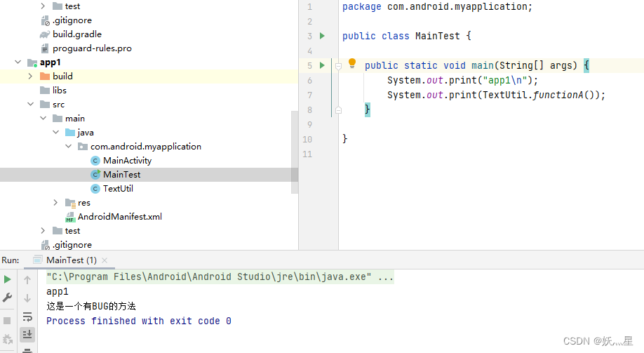Click the 'app1' output line in console
Screen dimensions: 644x353
57,291
